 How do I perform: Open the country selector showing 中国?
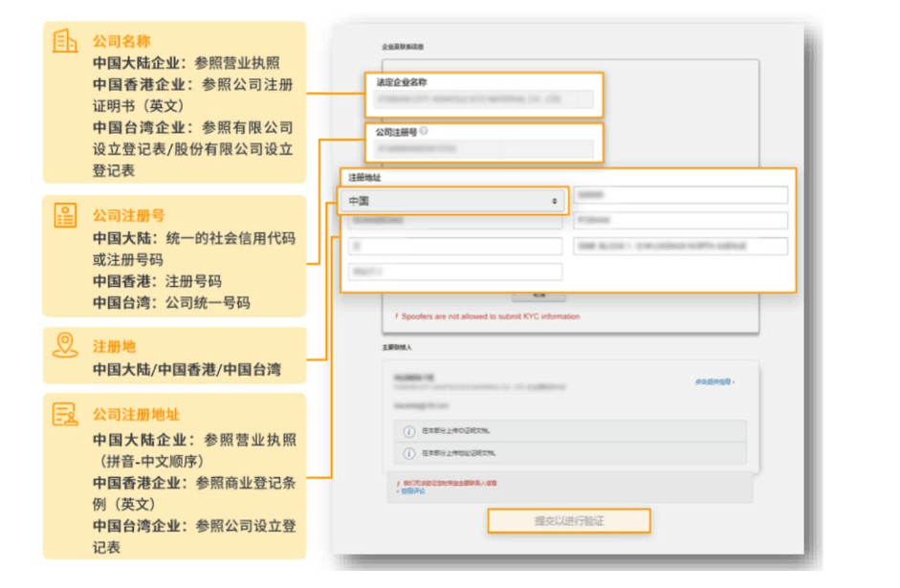[x=448, y=200]
